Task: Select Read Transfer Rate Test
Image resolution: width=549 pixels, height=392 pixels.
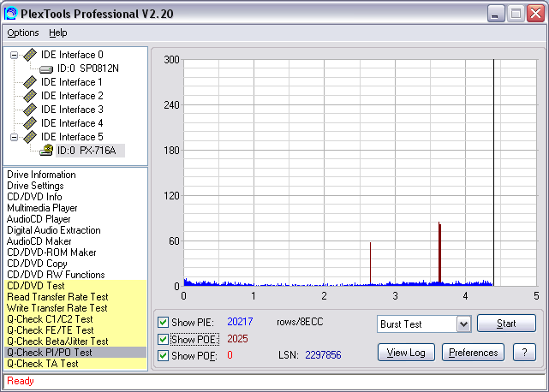Action: tap(75, 297)
